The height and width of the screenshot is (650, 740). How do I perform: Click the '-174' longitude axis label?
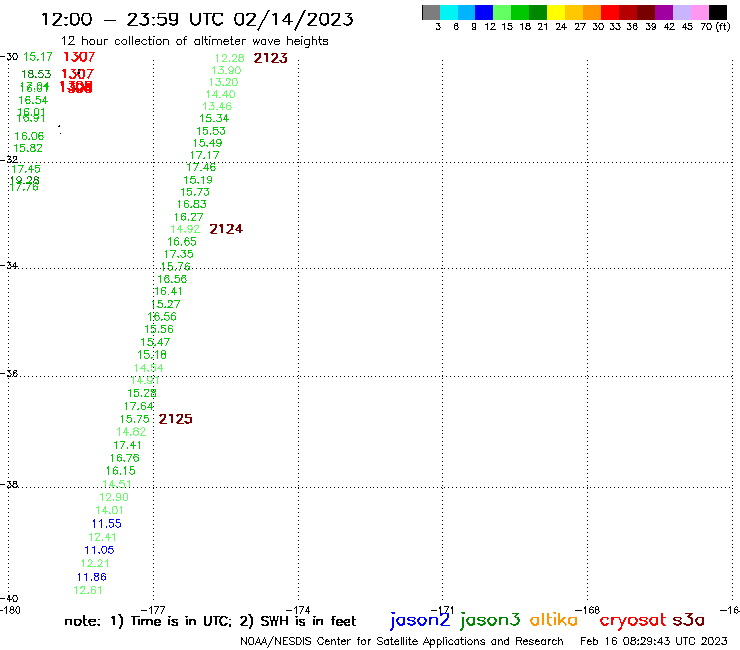point(298,610)
